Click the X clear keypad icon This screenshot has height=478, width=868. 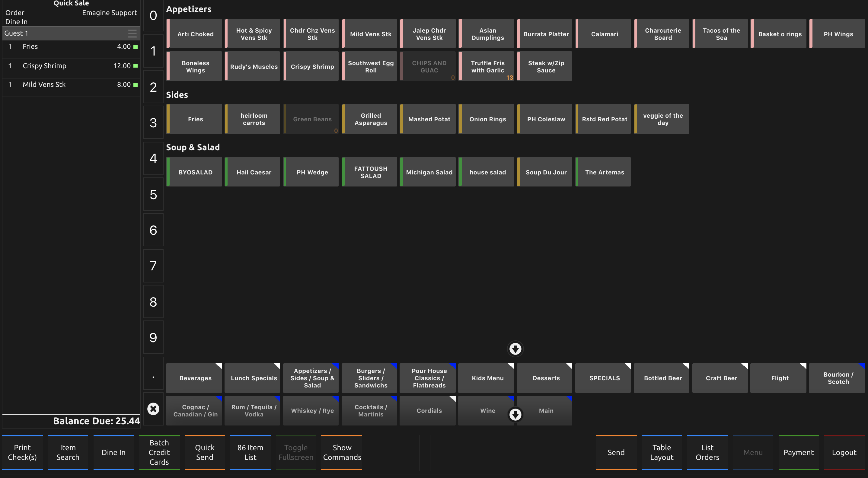[x=153, y=409]
